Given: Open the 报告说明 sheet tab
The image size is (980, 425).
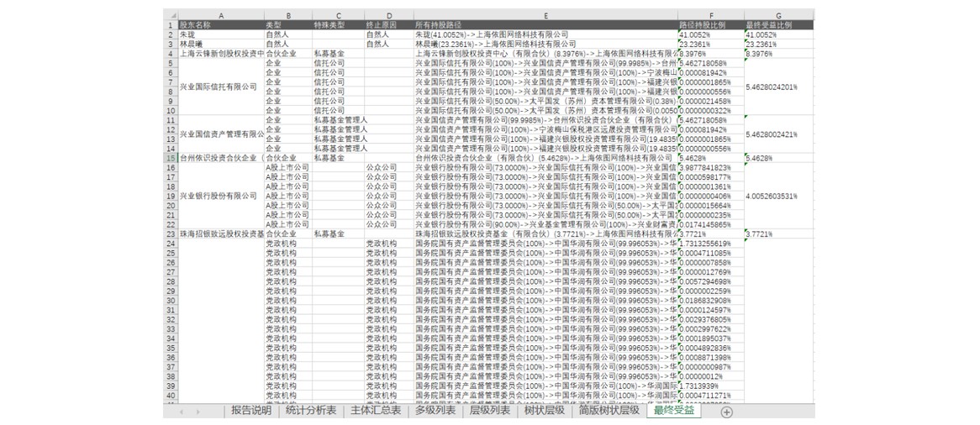Looking at the screenshot, I should pyautogui.click(x=251, y=411).
